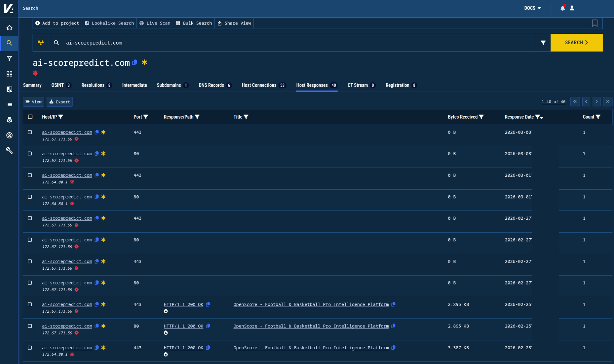The image size is (614, 364).
Task: Click the bookmark icon near toolbar
Action: pyautogui.click(x=595, y=23)
